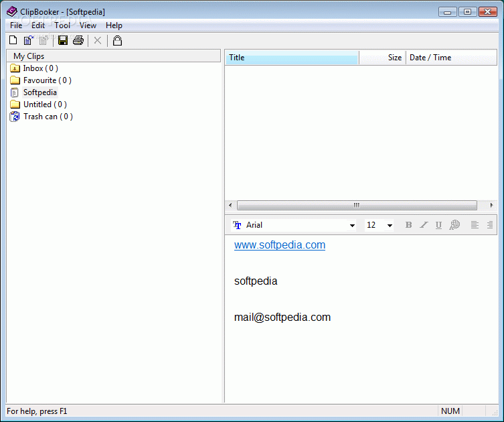Viewport: 504px width, 422px height.
Task: Toggle italic formatting
Action: pos(424,225)
